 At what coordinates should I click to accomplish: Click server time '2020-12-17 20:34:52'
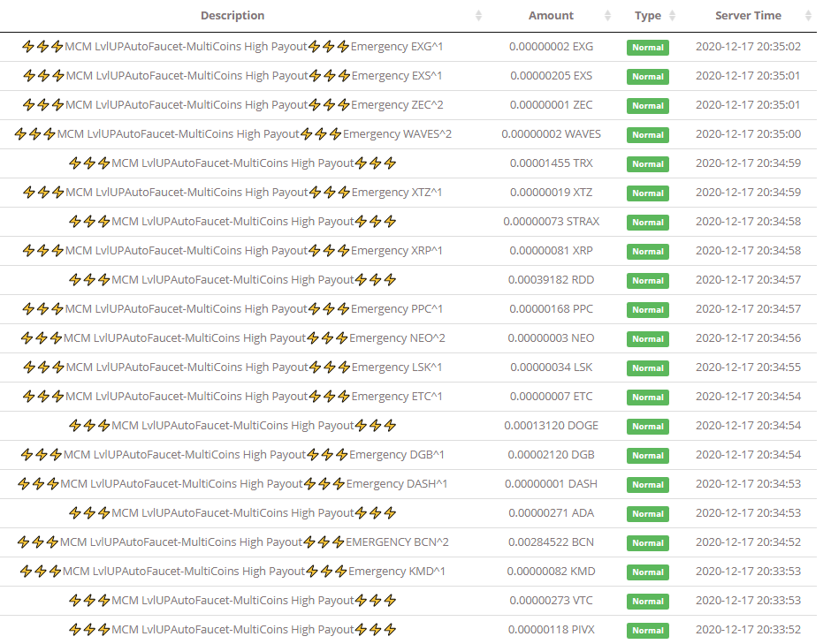click(748, 542)
